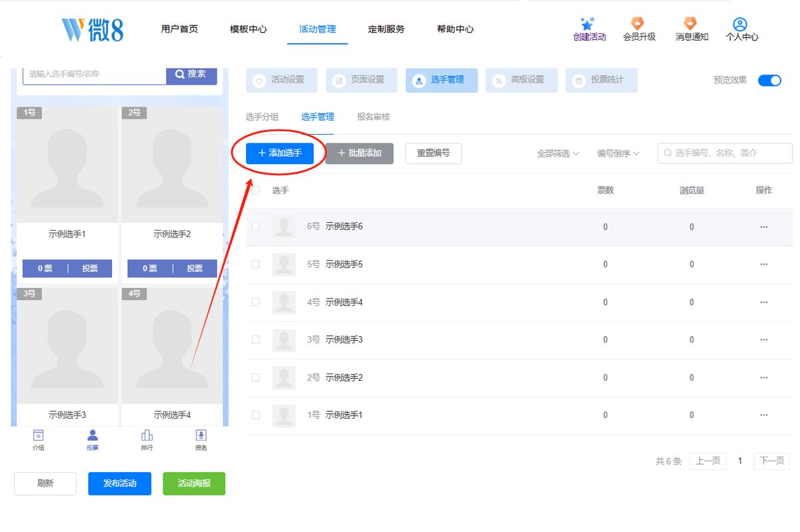Select 投票 person icon in preview bottom bar

click(x=93, y=435)
